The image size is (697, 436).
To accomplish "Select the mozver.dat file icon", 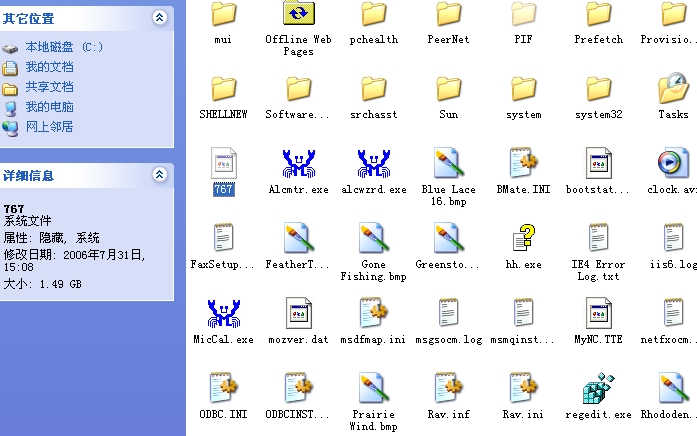I will [298, 314].
